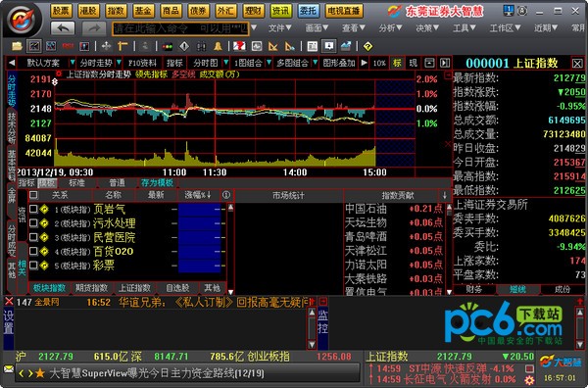Open the bell alarm icon

(x=218, y=46)
